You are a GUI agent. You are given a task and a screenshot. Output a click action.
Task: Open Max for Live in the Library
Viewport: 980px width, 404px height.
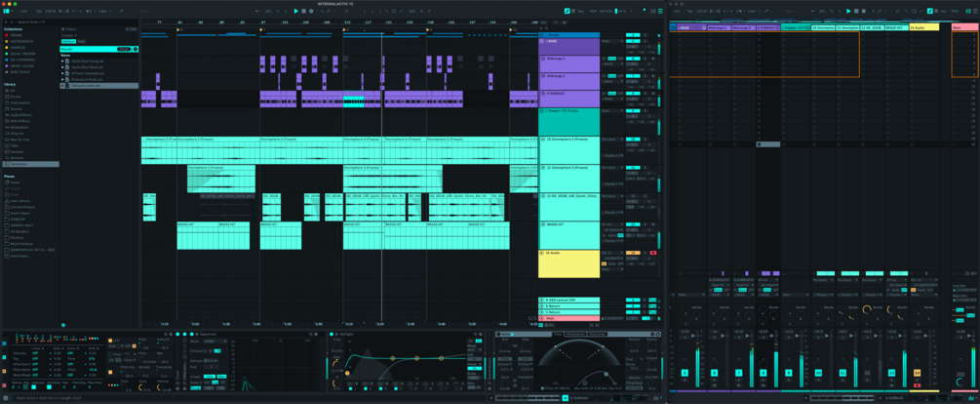click(x=19, y=140)
